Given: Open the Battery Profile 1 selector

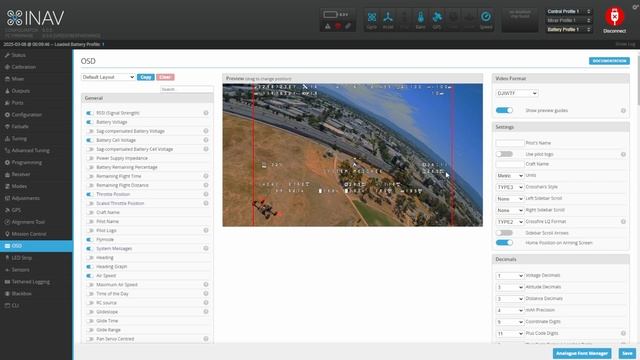Looking at the screenshot, I should point(569,29).
